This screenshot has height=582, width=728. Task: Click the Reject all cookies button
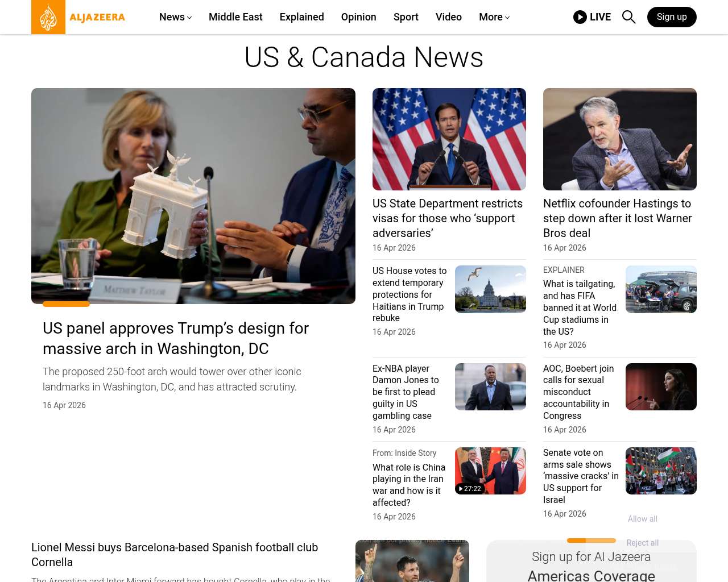pos(643,543)
